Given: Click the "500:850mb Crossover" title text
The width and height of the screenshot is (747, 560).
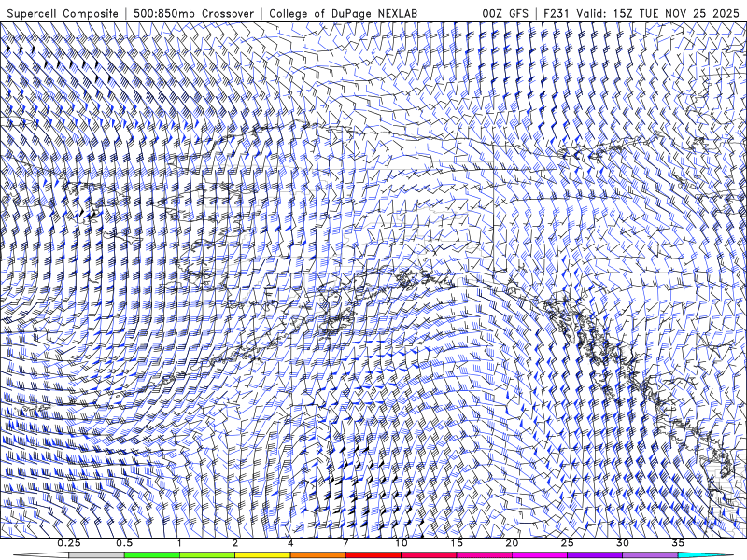Looking at the screenshot, I should (x=193, y=13).
